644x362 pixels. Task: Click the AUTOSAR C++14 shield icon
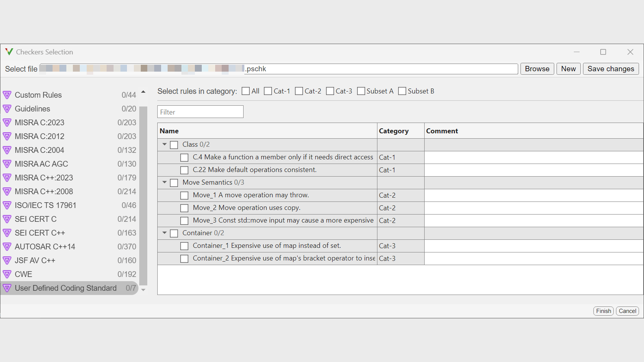7,247
